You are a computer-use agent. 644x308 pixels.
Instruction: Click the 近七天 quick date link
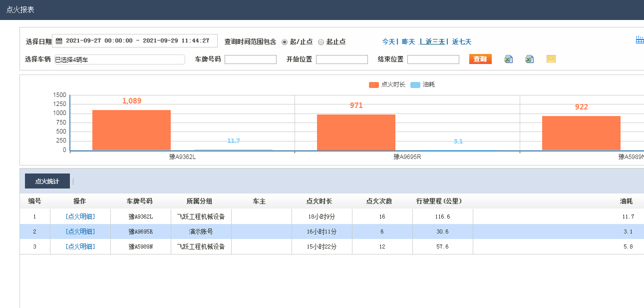[x=461, y=41]
